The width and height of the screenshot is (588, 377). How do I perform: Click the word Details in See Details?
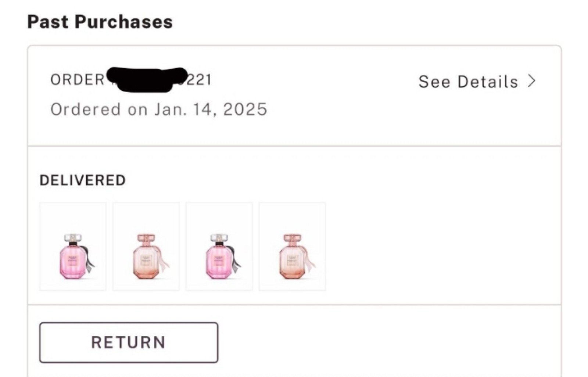[x=488, y=82]
